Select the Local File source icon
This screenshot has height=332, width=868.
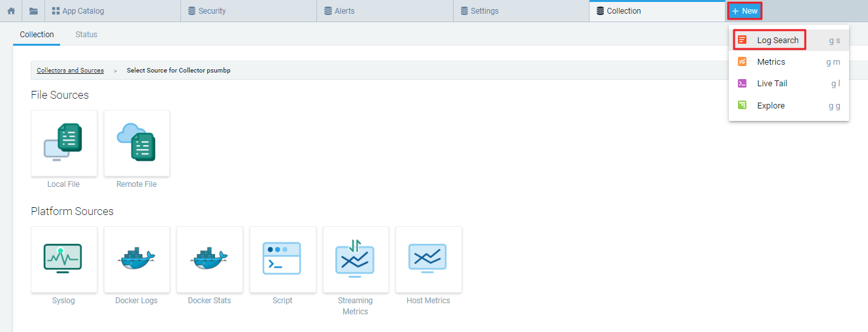tap(64, 143)
